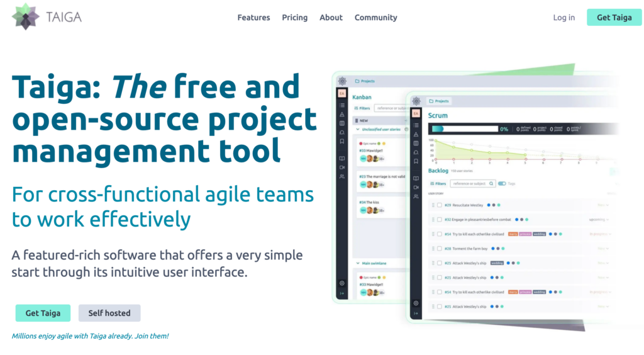Click the bookmark icon in Kanban sidebar
644x355 pixels.
(342, 142)
